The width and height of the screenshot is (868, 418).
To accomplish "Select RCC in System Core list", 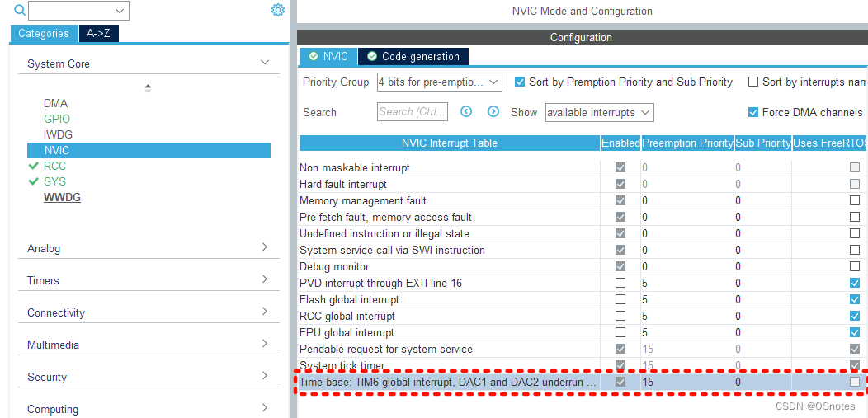I will [54, 166].
